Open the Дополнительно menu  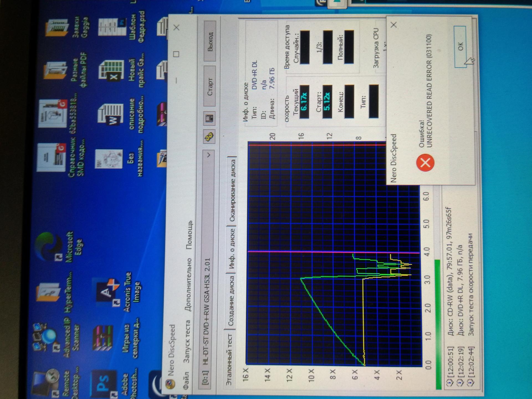click(x=188, y=285)
